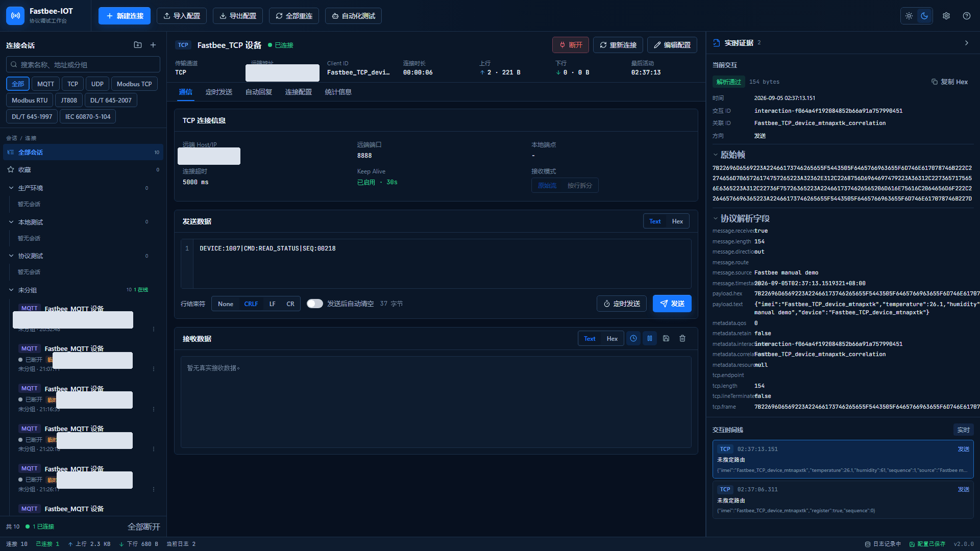The width and height of the screenshot is (980, 551).
Task: Filter sessions by IEC 60870-5-104
Action: (x=88, y=116)
